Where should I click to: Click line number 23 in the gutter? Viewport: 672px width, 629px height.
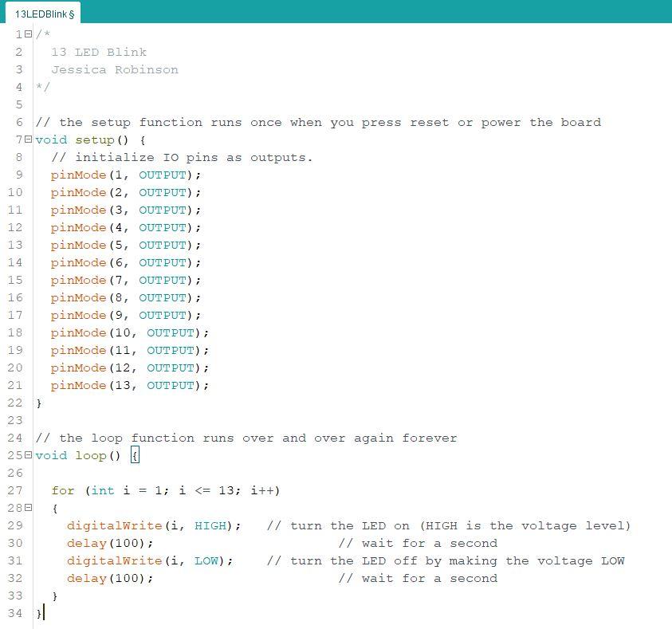(15, 420)
